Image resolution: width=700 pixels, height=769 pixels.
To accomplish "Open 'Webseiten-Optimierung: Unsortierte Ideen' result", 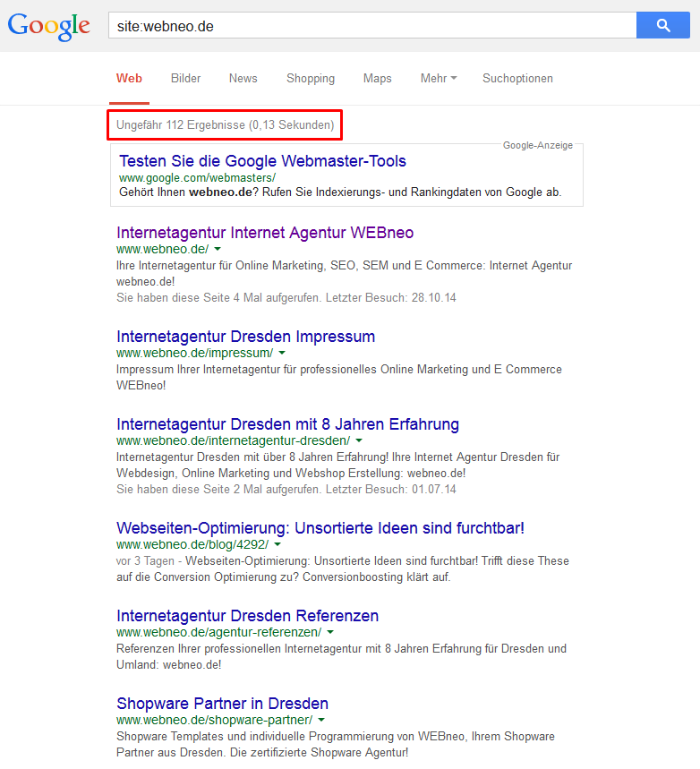I will [320, 528].
